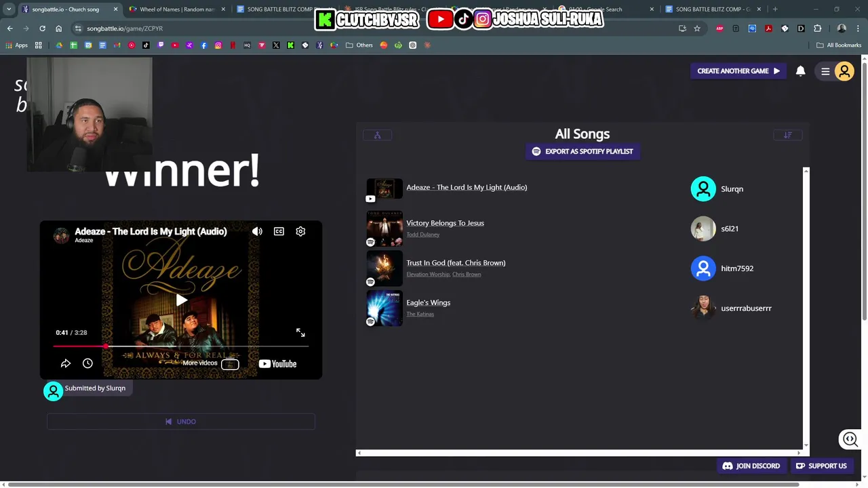Open Eagle's Wings song link
The image size is (868, 488).
(x=428, y=302)
